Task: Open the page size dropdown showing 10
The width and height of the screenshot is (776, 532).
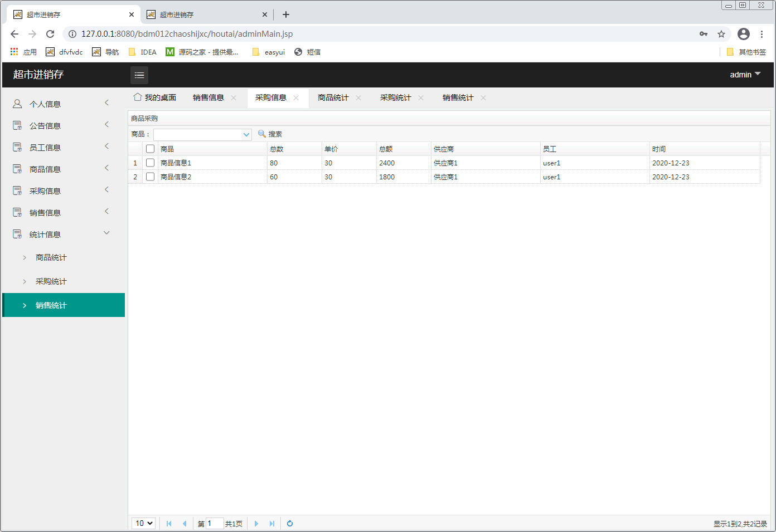Action: tap(144, 523)
